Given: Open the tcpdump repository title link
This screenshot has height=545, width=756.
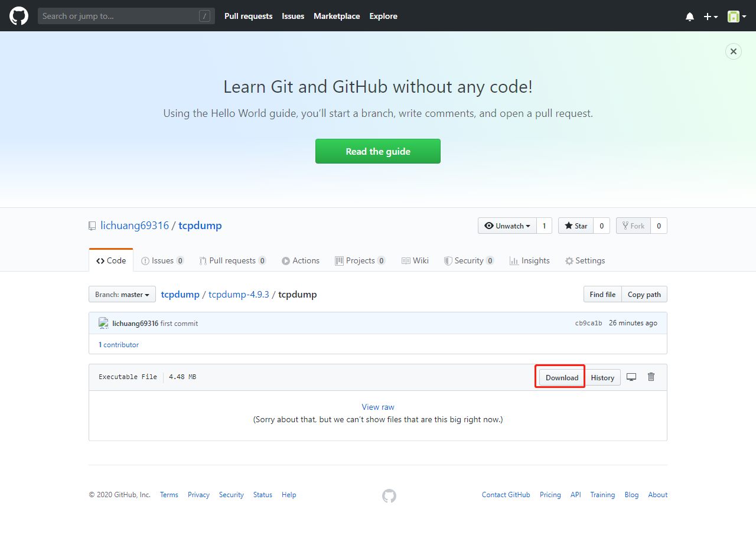Looking at the screenshot, I should tap(200, 226).
